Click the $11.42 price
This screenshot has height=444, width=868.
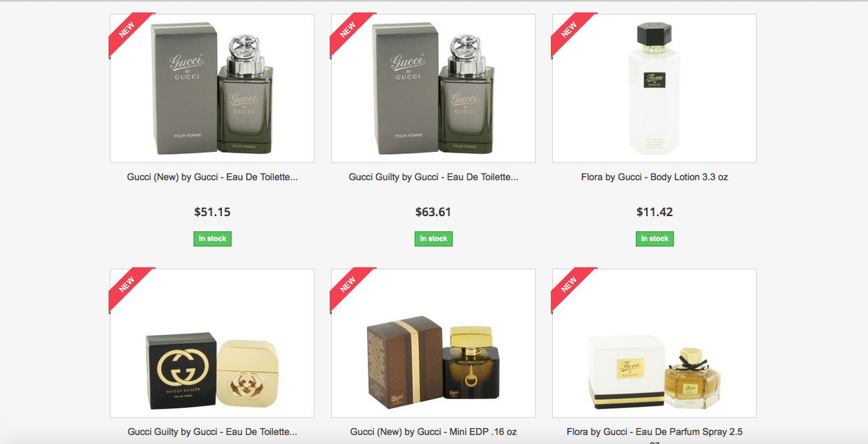click(654, 212)
